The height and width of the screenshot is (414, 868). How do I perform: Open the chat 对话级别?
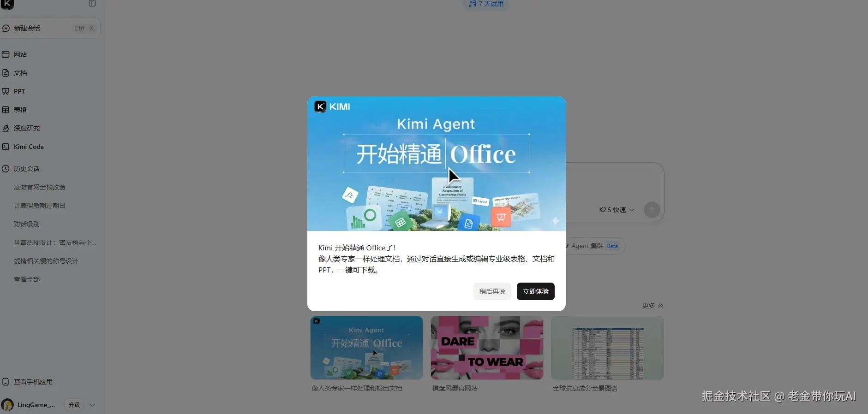[27, 224]
